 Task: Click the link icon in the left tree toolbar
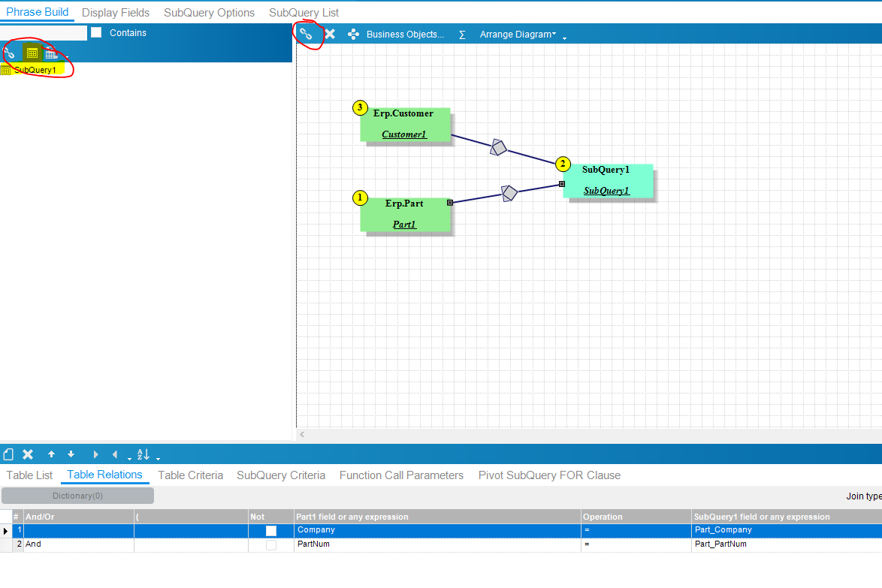coord(9,53)
